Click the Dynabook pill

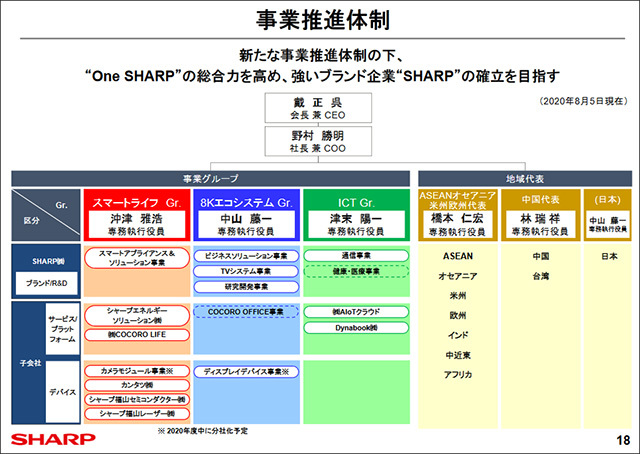click(356, 328)
